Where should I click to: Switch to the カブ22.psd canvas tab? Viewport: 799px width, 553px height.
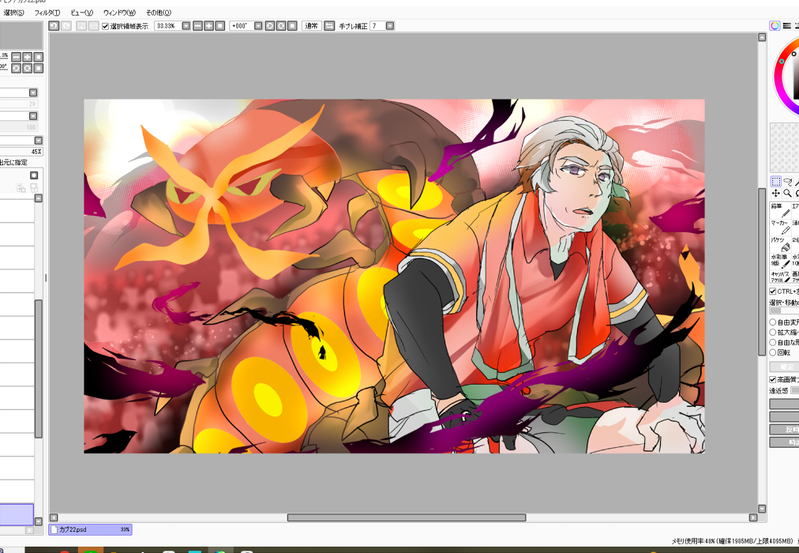pyautogui.click(x=90, y=530)
